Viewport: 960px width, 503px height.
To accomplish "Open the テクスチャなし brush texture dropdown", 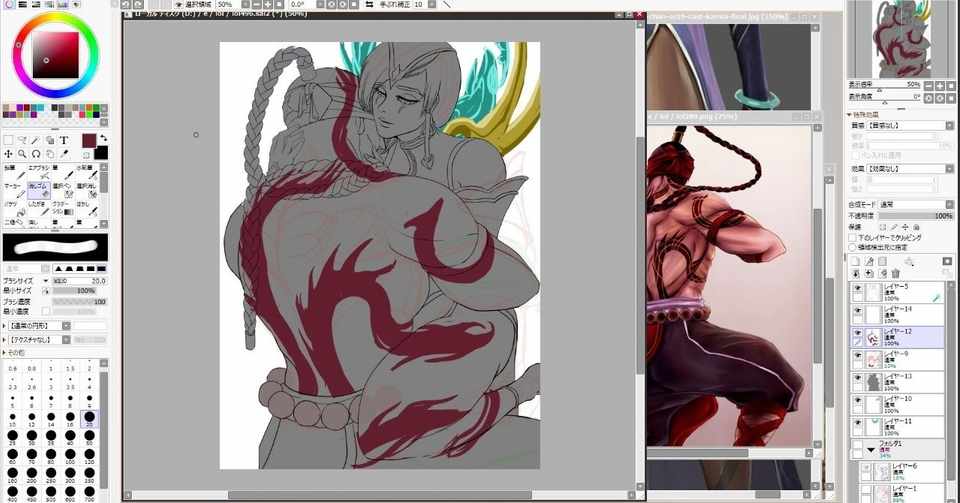I will click(40, 340).
